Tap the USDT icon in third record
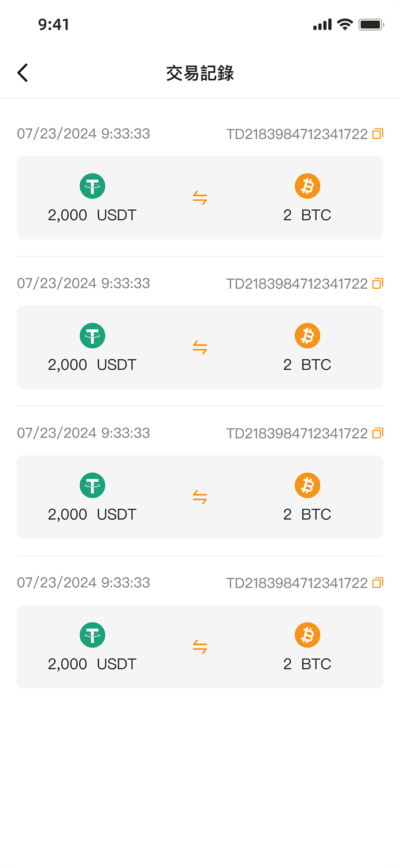 pos(92,486)
